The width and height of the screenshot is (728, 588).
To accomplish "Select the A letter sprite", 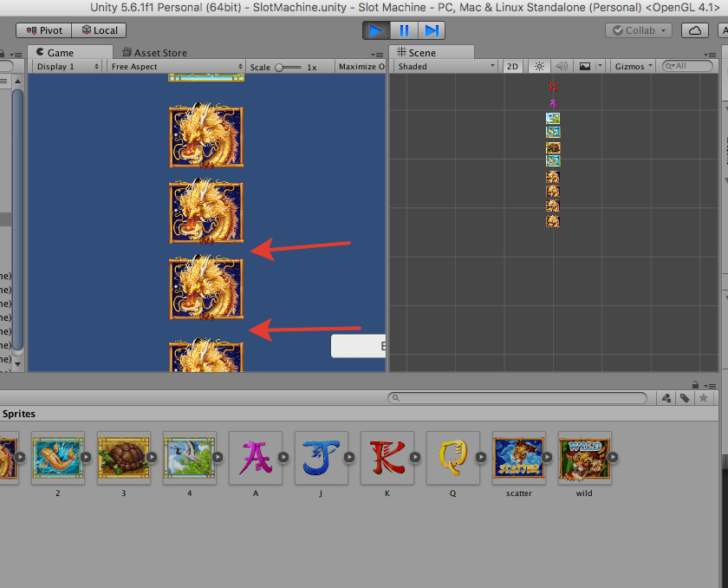I will (256, 458).
